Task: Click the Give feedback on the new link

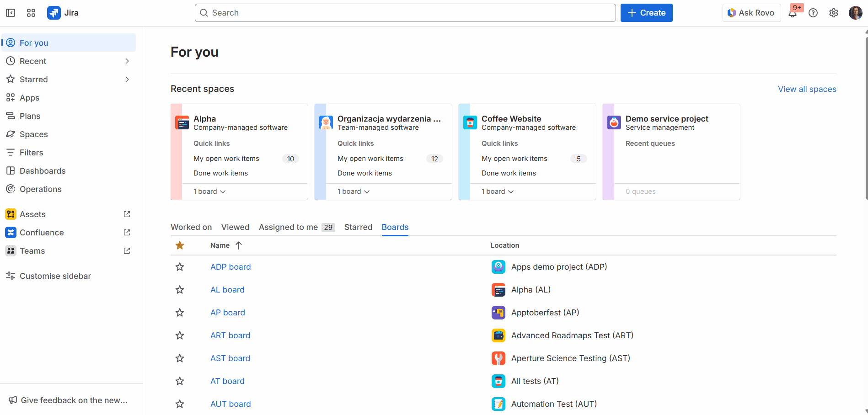Action: coord(69,400)
